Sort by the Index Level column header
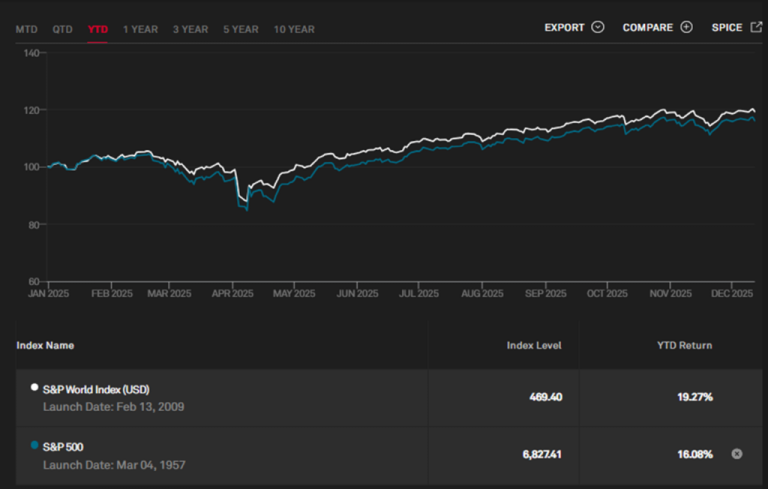 point(534,345)
